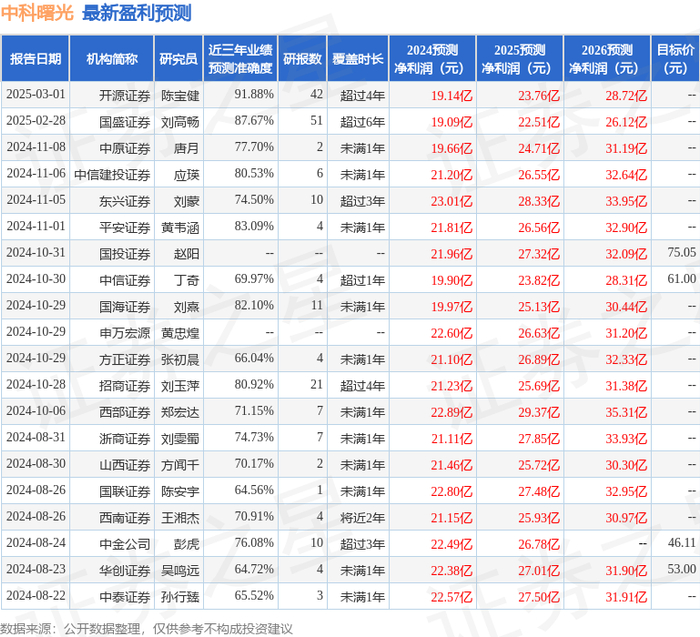700x637 pixels.
Task: Select institution 浙商证券
Action: click(x=125, y=438)
